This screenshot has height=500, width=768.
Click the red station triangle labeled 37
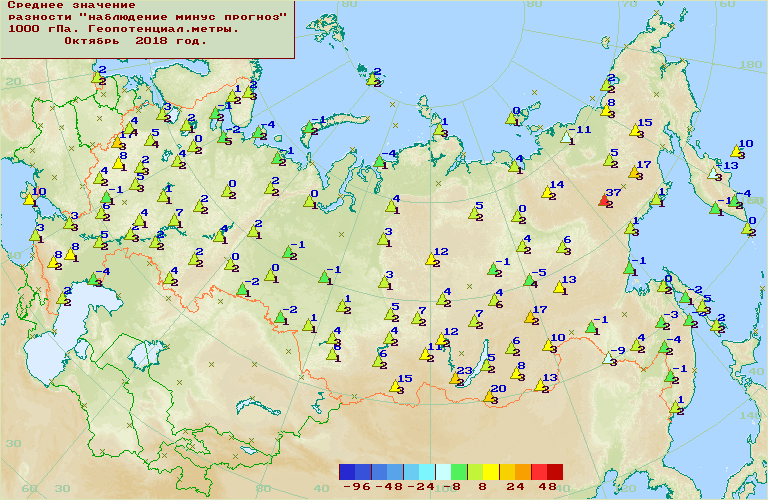604,200
